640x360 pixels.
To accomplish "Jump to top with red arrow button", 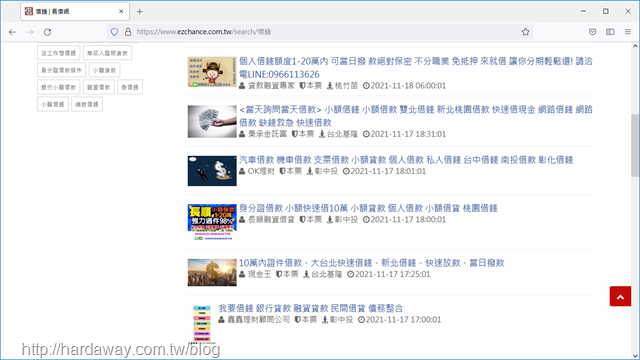I will [x=620, y=296].
